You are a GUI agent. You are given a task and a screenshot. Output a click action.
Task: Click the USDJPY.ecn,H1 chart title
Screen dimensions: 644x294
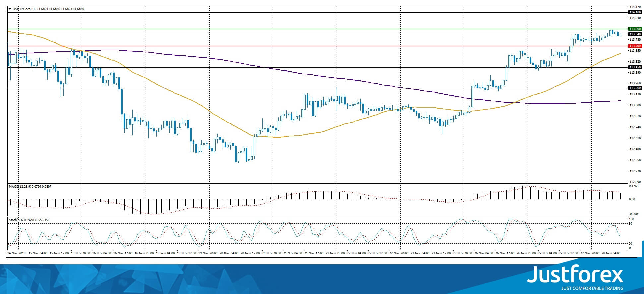click(x=24, y=9)
